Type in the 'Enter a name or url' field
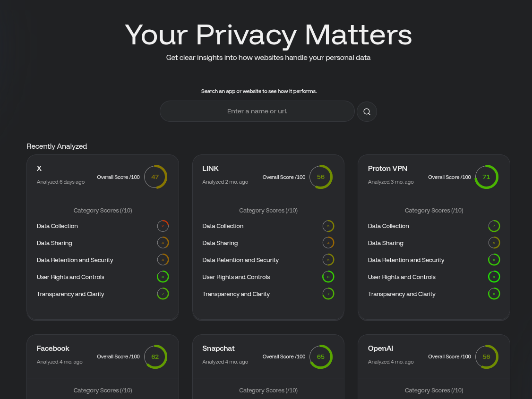Image resolution: width=532 pixels, height=399 pixels. click(257, 111)
